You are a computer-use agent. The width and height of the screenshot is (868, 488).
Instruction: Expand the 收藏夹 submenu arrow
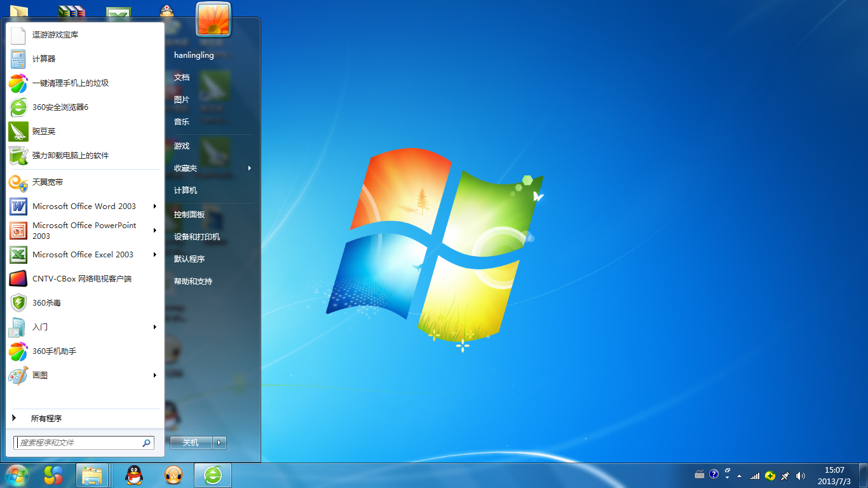250,168
